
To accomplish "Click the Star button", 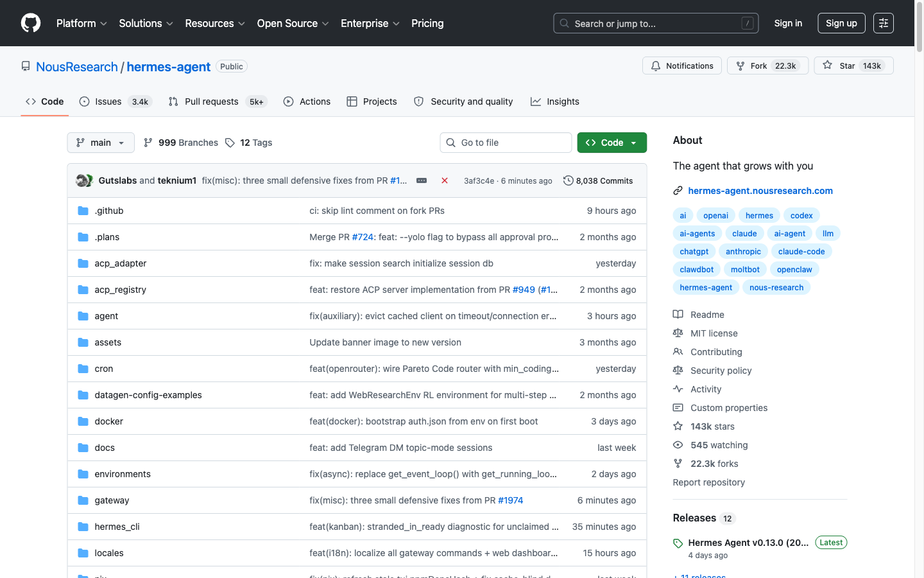I will click(x=853, y=66).
